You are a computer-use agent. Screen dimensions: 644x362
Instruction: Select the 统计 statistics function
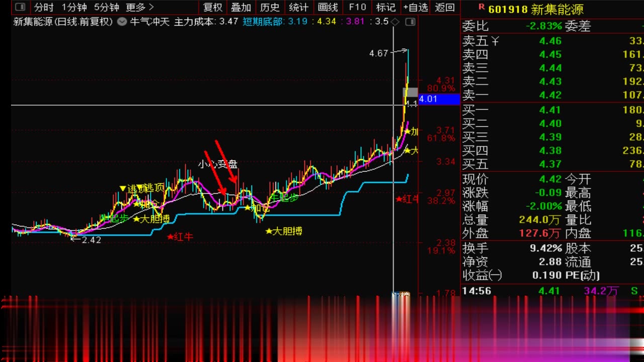click(x=298, y=8)
